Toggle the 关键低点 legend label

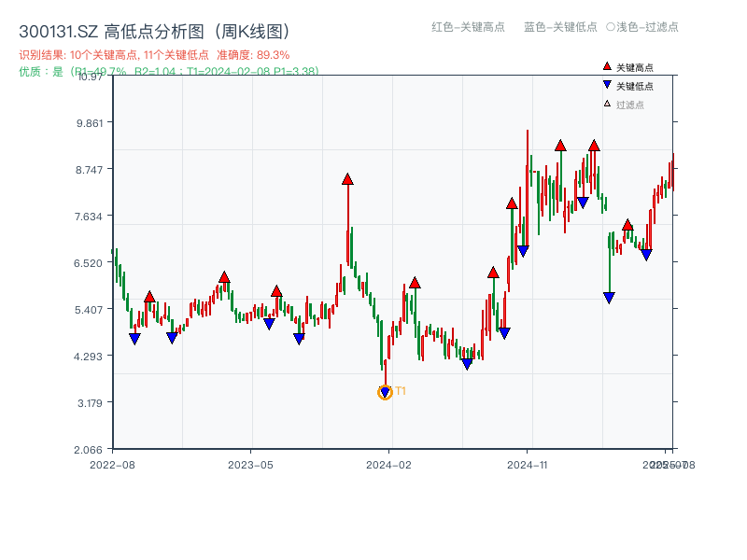coord(635,86)
